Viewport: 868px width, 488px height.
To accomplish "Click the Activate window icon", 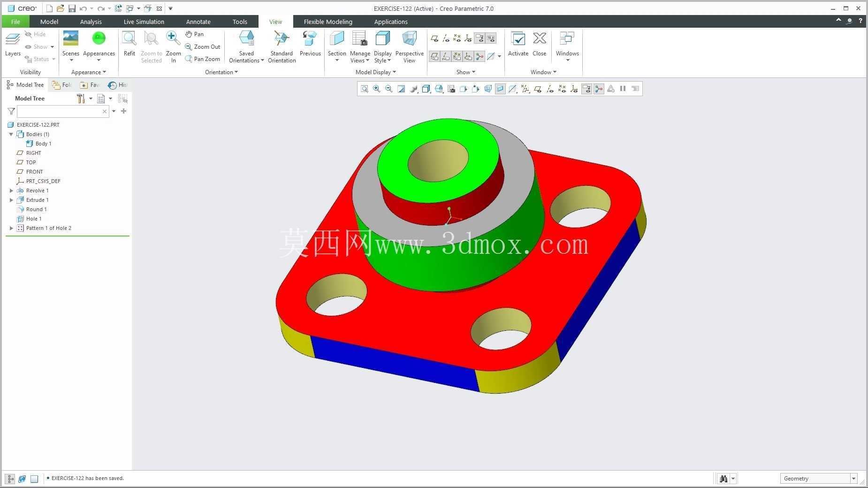I will pyautogui.click(x=518, y=39).
